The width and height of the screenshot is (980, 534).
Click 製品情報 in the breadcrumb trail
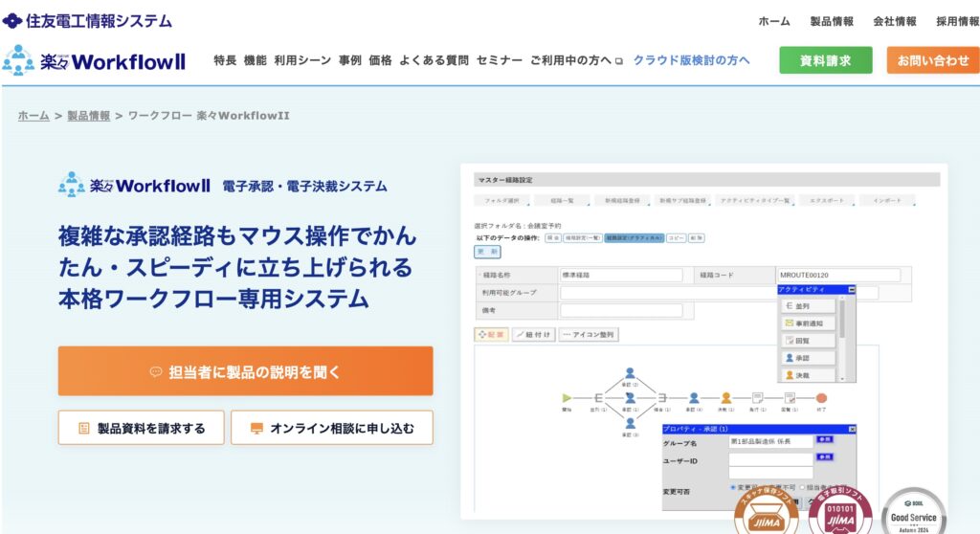[x=88, y=116]
